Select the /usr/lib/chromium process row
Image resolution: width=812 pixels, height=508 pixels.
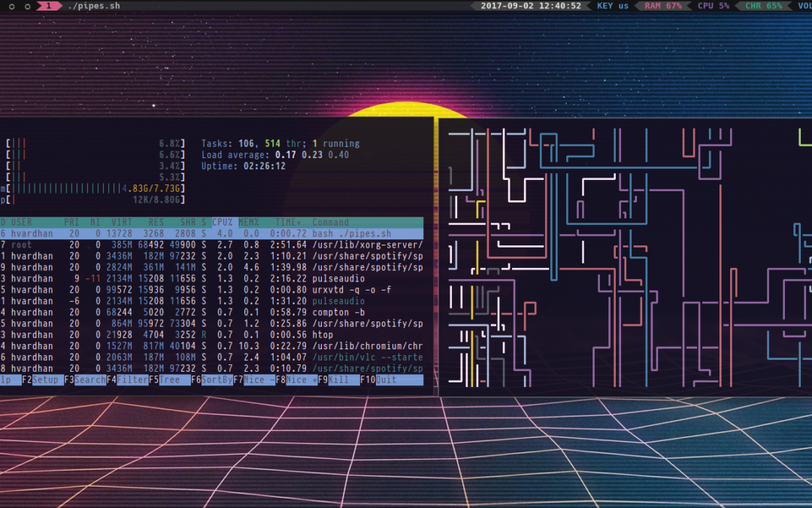(211, 346)
